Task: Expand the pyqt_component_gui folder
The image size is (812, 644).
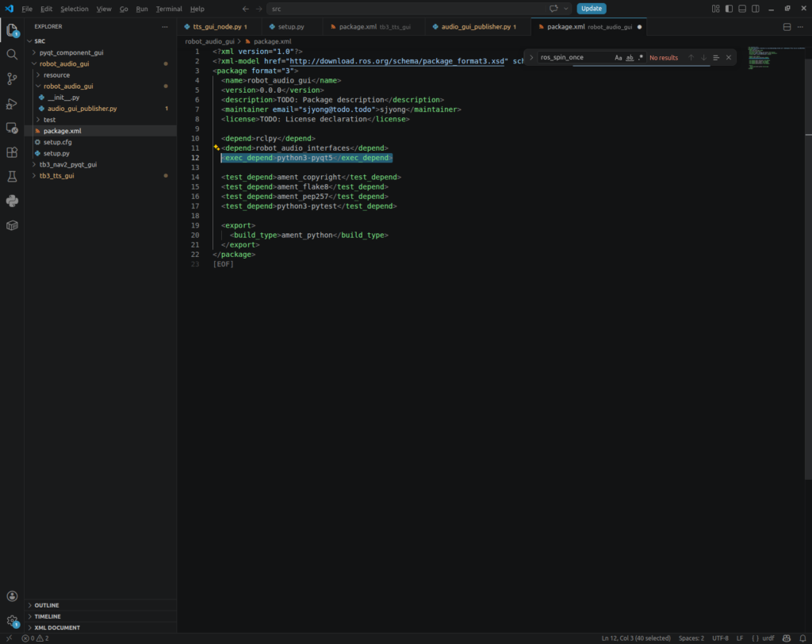Action: click(71, 52)
